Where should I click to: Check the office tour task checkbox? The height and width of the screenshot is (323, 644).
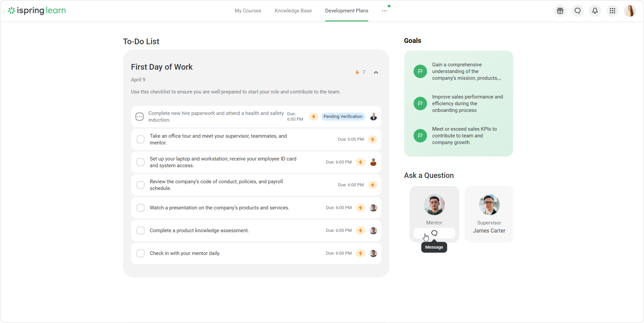(141, 139)
